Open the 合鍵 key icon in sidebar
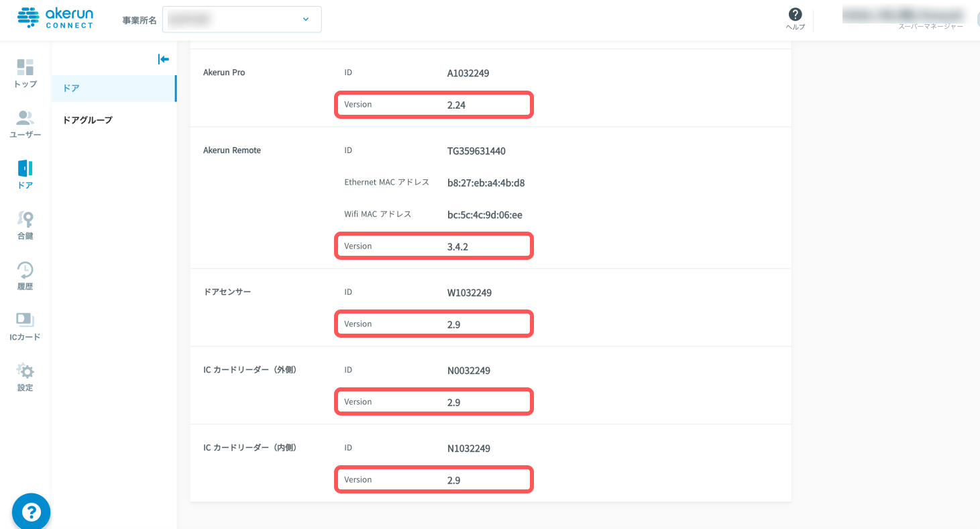Viewport: 980px width, 529px height. 25,220
